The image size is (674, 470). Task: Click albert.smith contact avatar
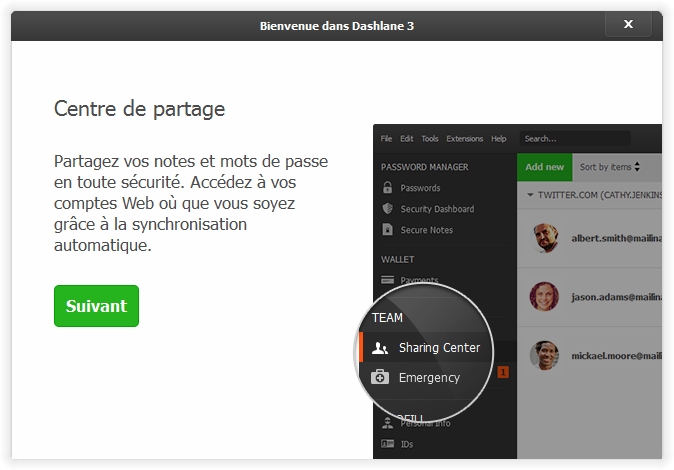[545, 238]
